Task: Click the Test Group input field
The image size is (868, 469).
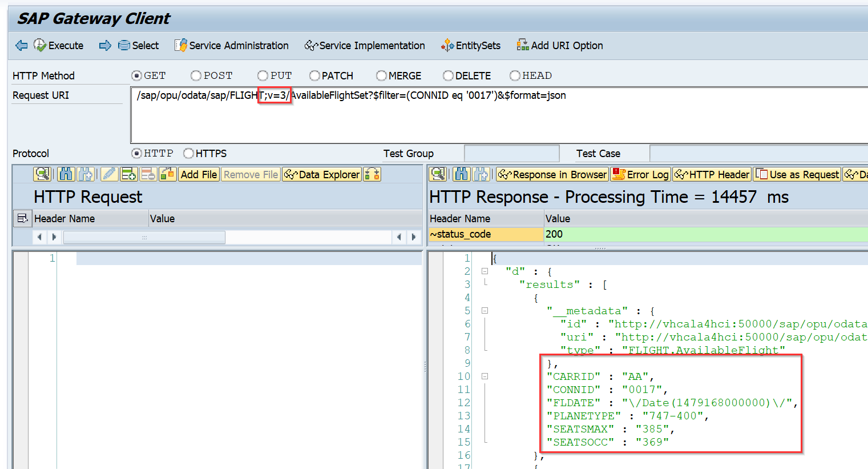Action: [511, 153]
